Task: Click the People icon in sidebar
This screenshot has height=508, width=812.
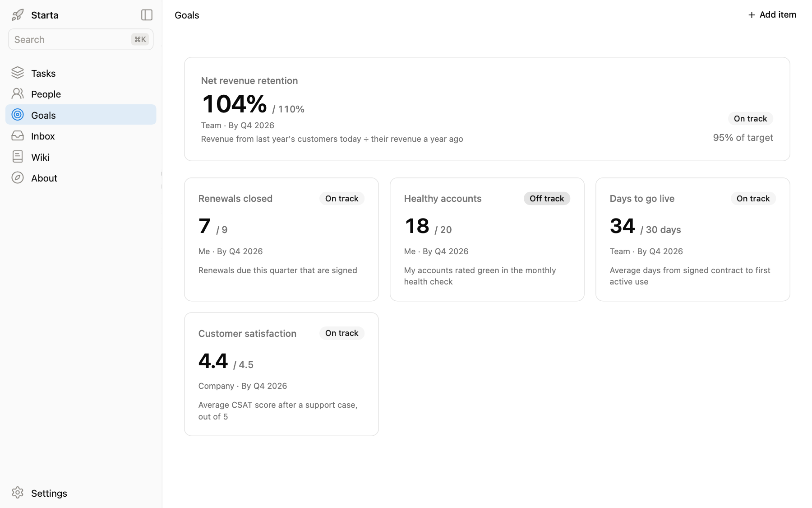Action: pos(18,94)
